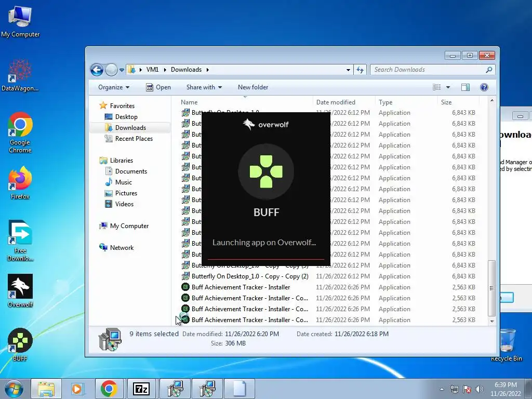Image resolution: width=532 pixels, height=399 pixels.
Task: Click the Open toolbar button
Action: [x=158, y=87]
